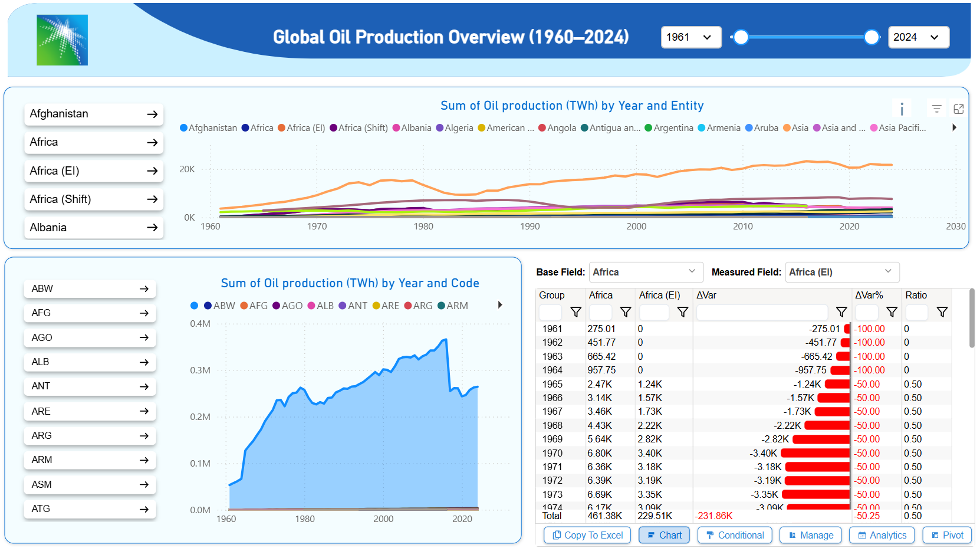Open the info icon on Entity chart

(x=902, y=109)
